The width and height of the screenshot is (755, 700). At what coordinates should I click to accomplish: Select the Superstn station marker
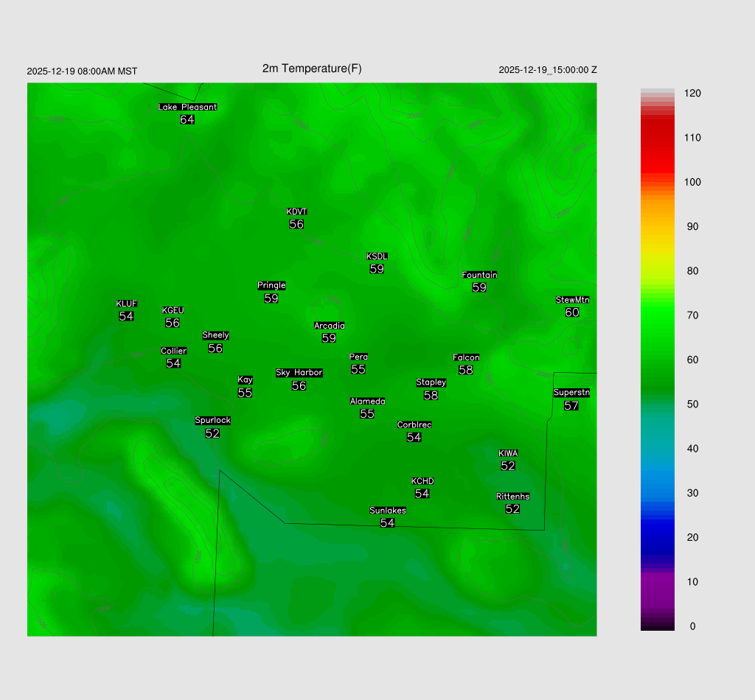(571, 405)
